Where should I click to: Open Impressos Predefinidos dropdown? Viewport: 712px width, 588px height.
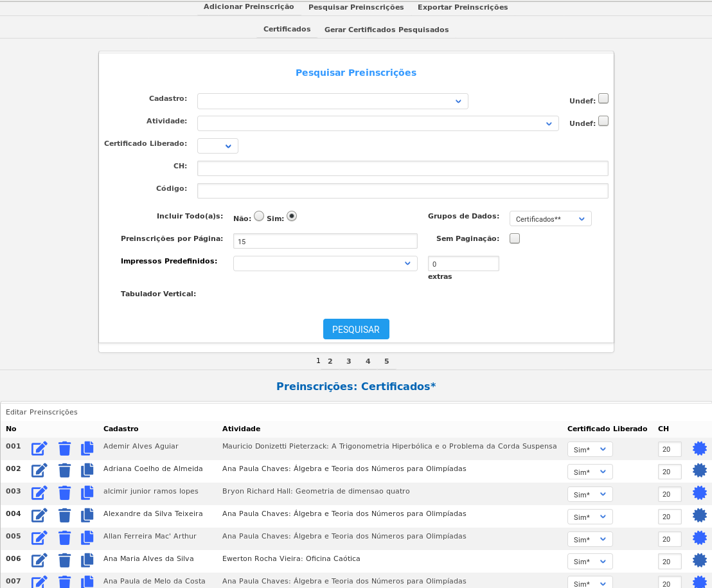pos(325,263)
